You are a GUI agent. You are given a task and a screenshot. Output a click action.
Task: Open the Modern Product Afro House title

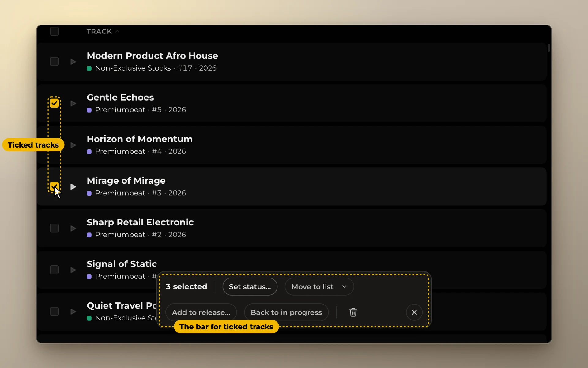[x=153, y=56]
